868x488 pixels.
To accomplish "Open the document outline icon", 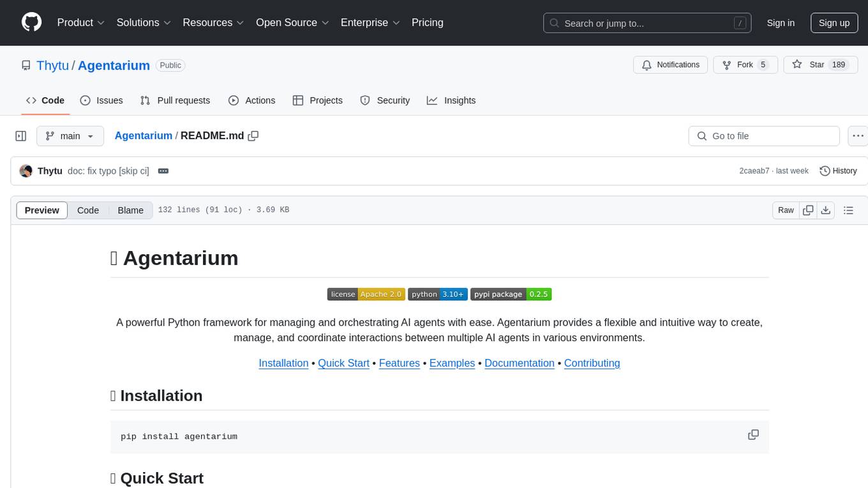I will pos(848,210).
